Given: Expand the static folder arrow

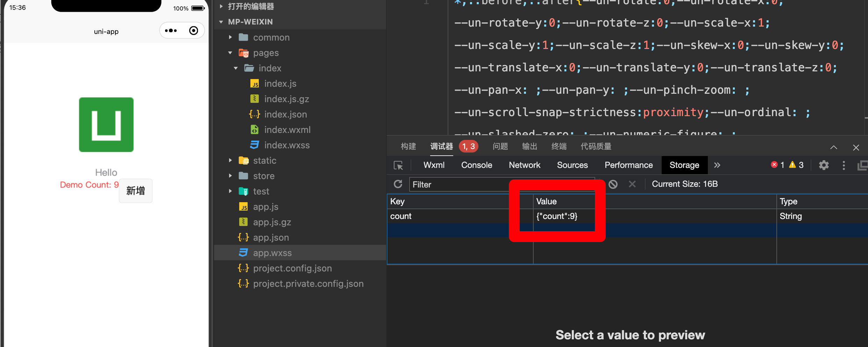Looking at the screenshot, I should [x=230, y=160].
